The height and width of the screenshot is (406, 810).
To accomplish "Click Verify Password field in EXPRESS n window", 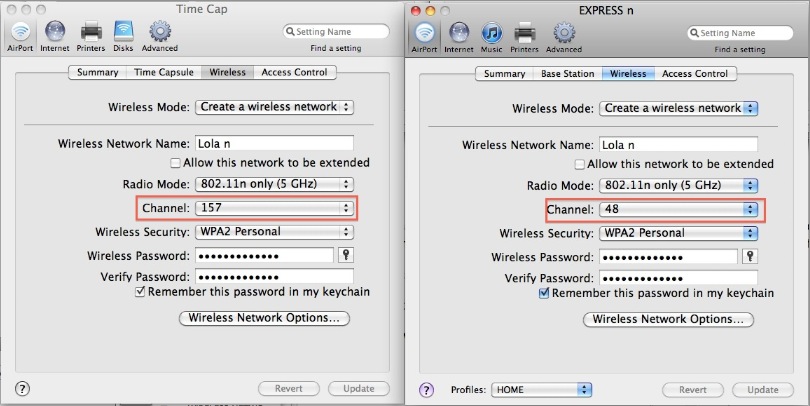I will pyautogui.click(x=678, y=278).
